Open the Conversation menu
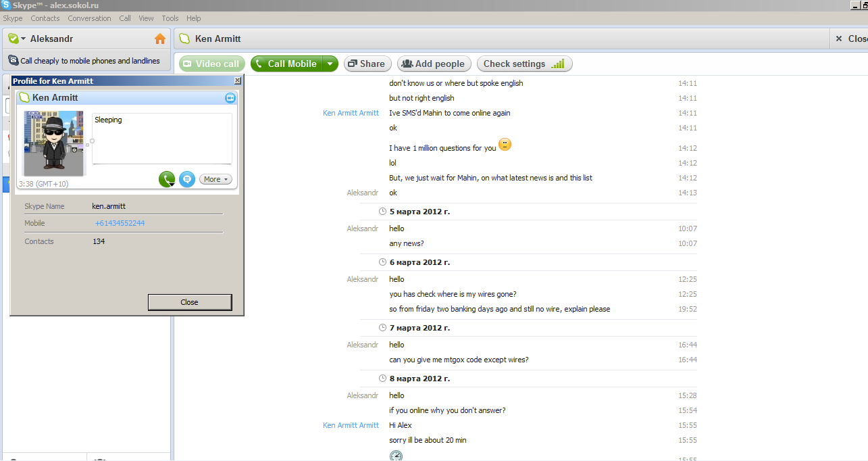Image resolution: width=868 pixels, height=461 pixels. point(89,18)
